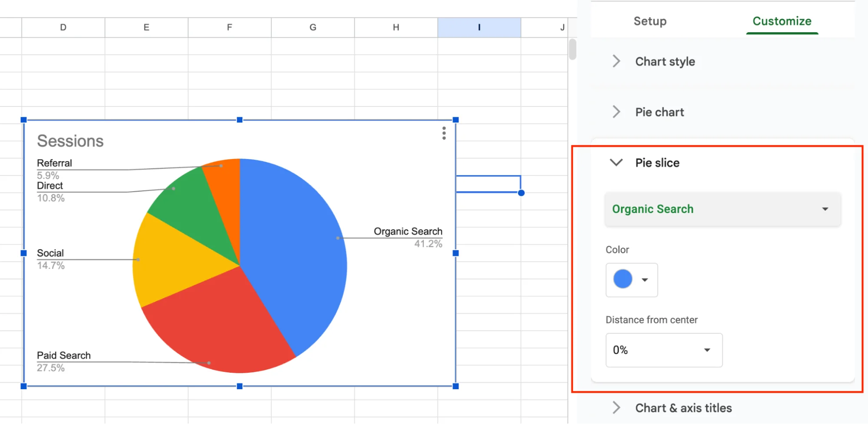The image size is (868, 424).
Task: Select column F header
Action: 230,27
